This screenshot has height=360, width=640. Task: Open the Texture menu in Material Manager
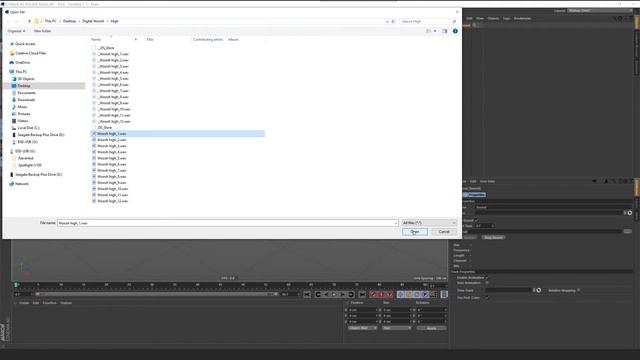[x=66, y=303]
